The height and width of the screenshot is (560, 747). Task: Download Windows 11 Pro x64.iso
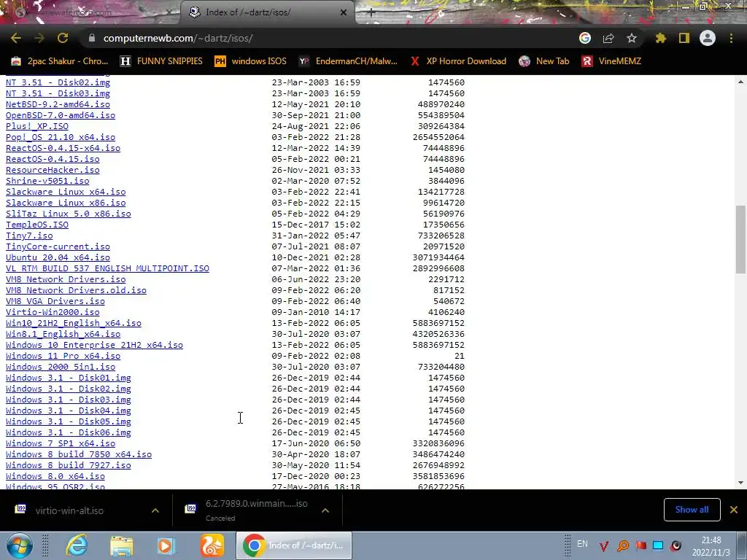[63, 356]
